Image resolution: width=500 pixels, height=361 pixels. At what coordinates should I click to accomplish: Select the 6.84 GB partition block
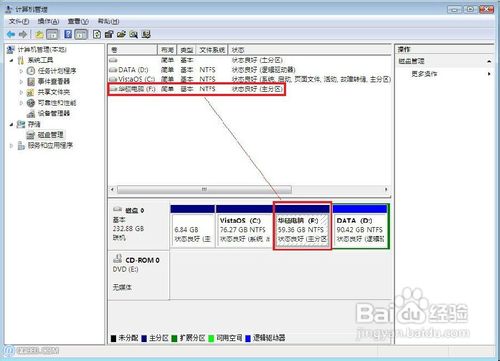192,226
